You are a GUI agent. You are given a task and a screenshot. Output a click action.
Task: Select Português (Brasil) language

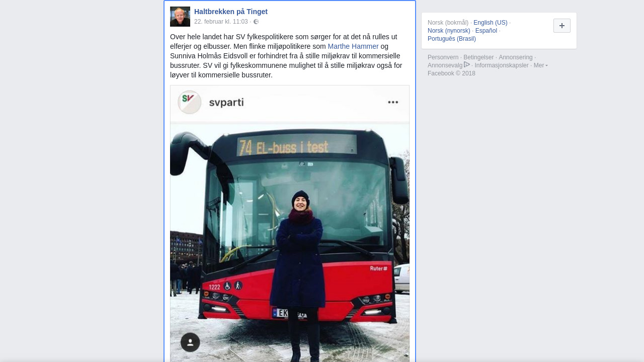452,39
